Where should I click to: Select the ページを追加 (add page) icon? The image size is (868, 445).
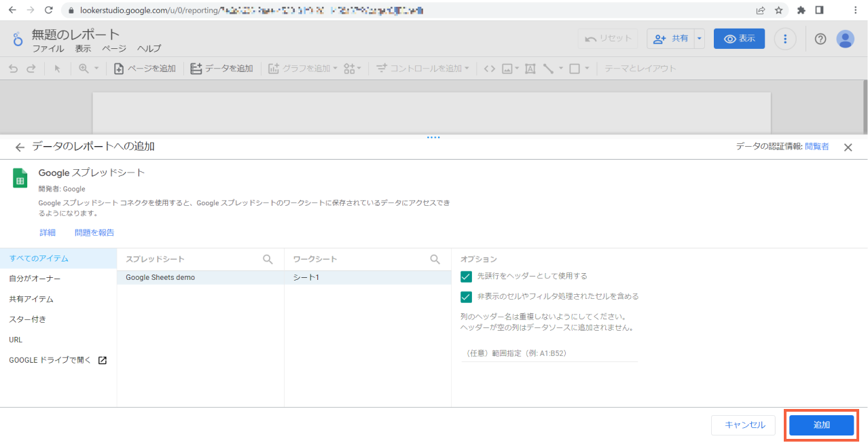[120, 68]
